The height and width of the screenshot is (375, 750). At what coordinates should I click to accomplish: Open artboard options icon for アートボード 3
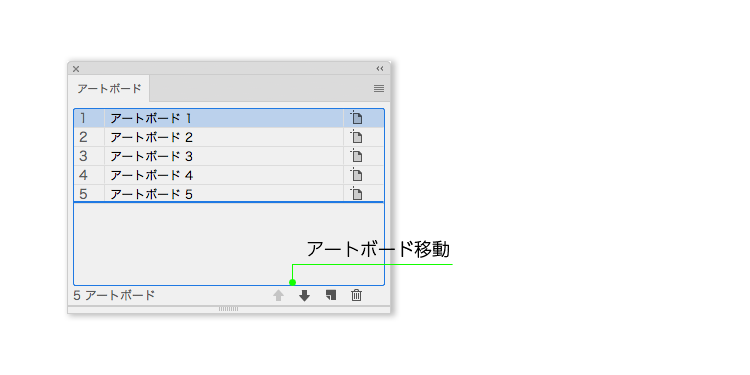[x=356, y=156]
